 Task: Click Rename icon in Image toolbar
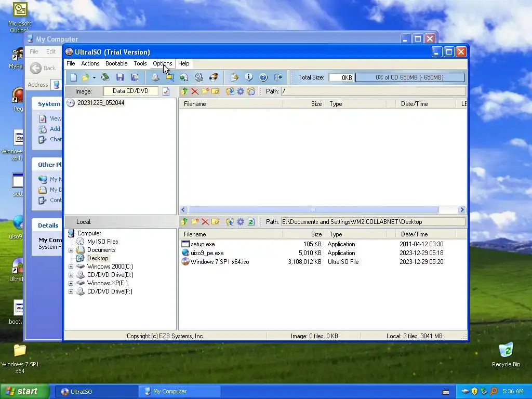pyautogui.click(x=216, y=91)
